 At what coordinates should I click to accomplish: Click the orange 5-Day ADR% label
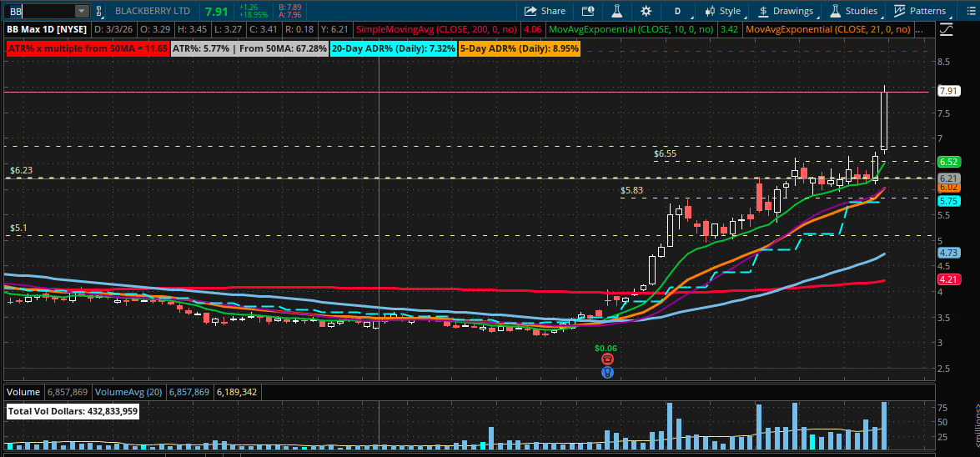click(x=520, y=48)
